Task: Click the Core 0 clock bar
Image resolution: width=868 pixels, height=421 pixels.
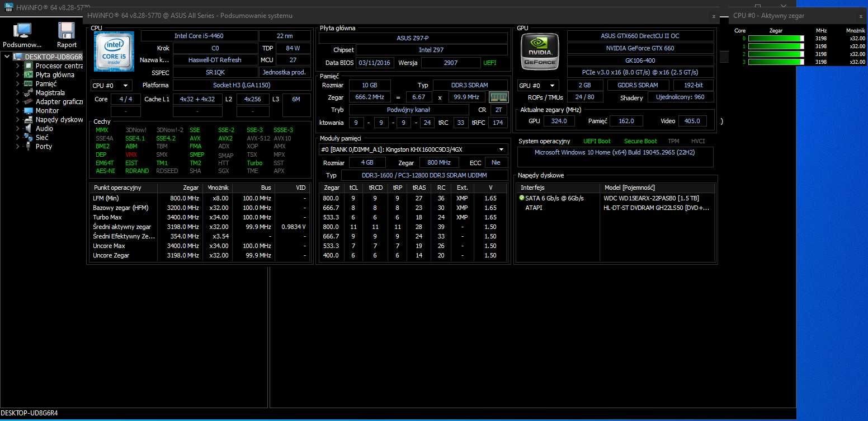Action: [776, 39]
